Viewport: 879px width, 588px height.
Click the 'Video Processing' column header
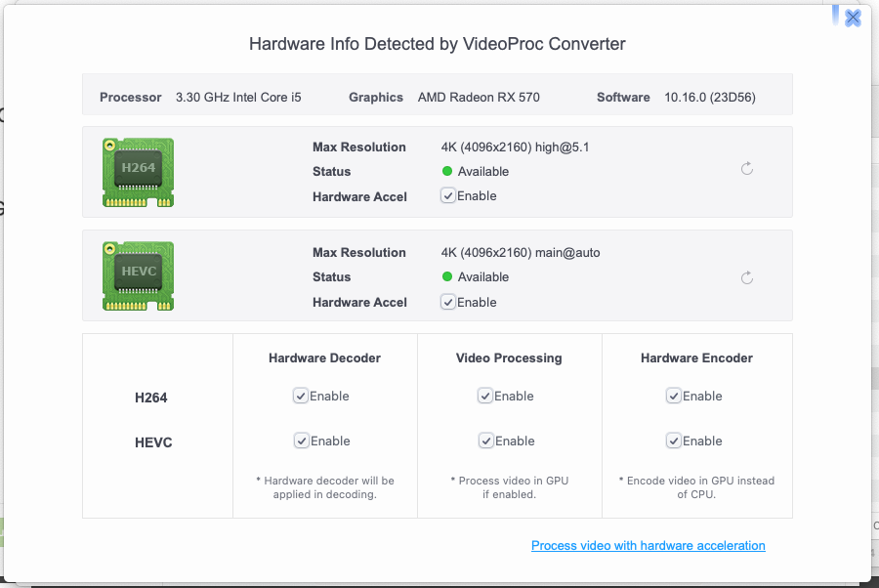pos(509,357)
